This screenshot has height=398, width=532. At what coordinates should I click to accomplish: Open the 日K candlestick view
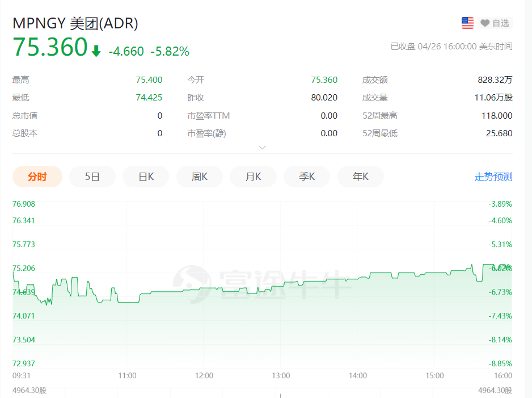coord(146,177)
